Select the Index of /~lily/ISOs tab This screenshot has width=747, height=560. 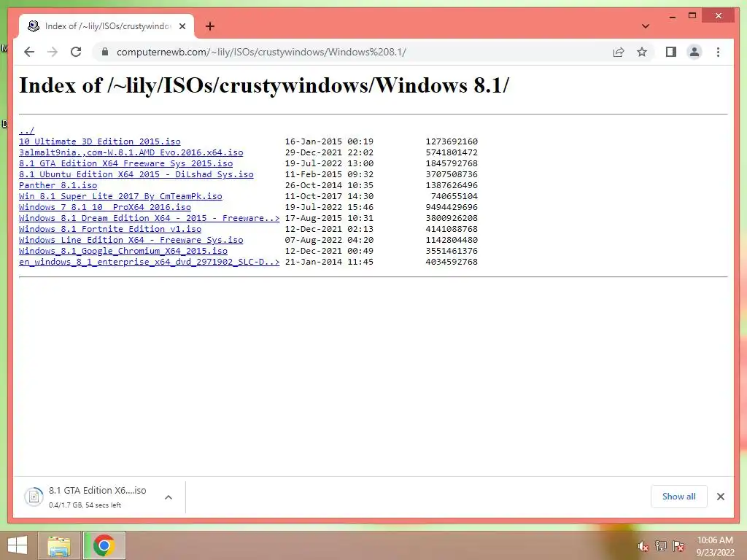click(x=107, y=26)
